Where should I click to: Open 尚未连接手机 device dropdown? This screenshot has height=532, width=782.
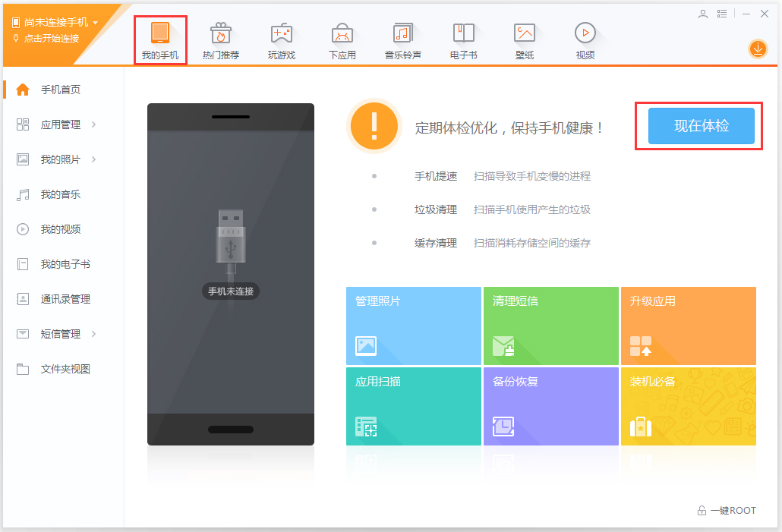click(x=55, y=23)
